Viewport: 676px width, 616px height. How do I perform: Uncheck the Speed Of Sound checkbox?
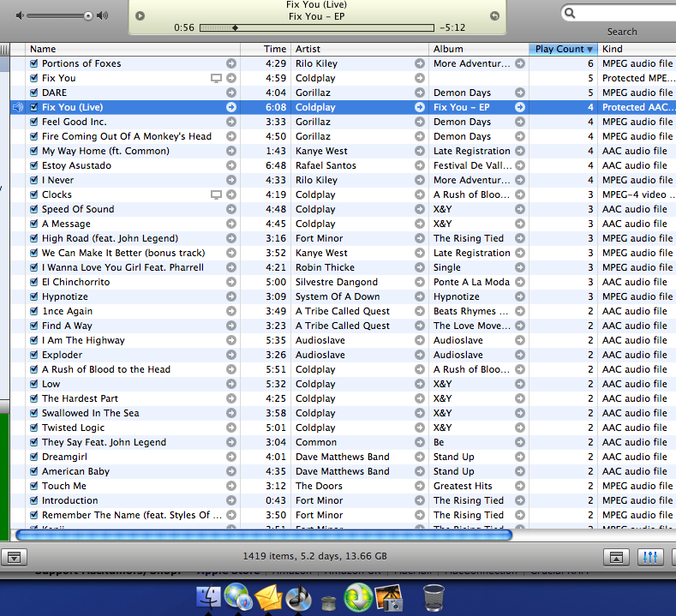point(34,209)
